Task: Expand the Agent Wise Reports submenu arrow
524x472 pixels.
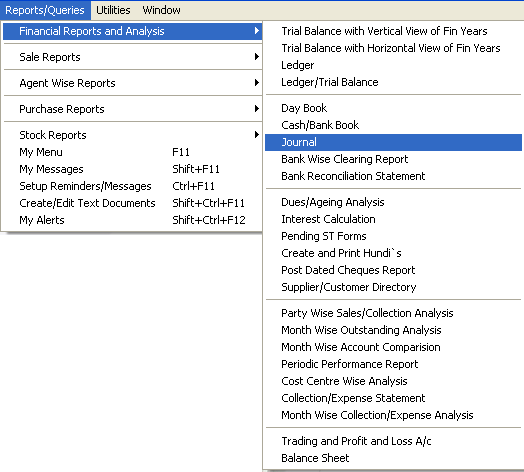Action: 256,83
